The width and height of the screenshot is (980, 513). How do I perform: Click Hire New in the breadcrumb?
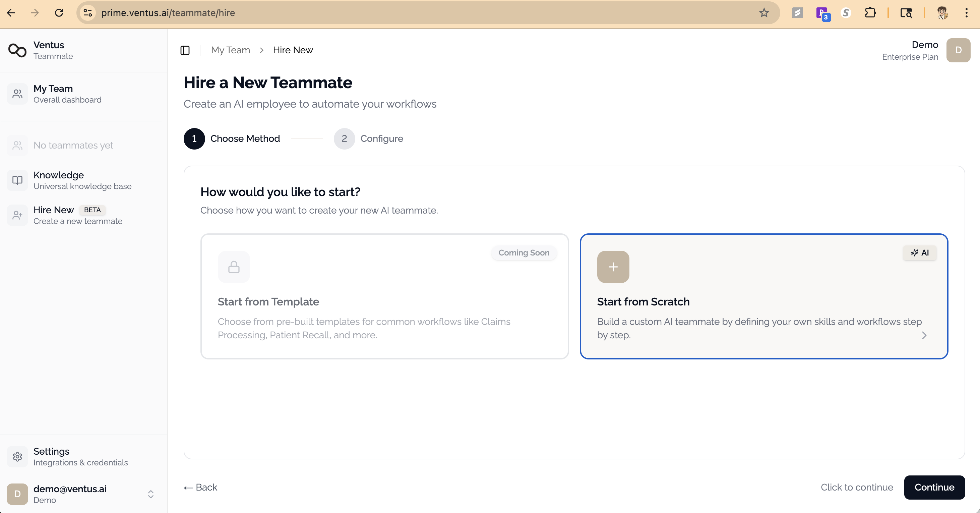coord(293,50)
